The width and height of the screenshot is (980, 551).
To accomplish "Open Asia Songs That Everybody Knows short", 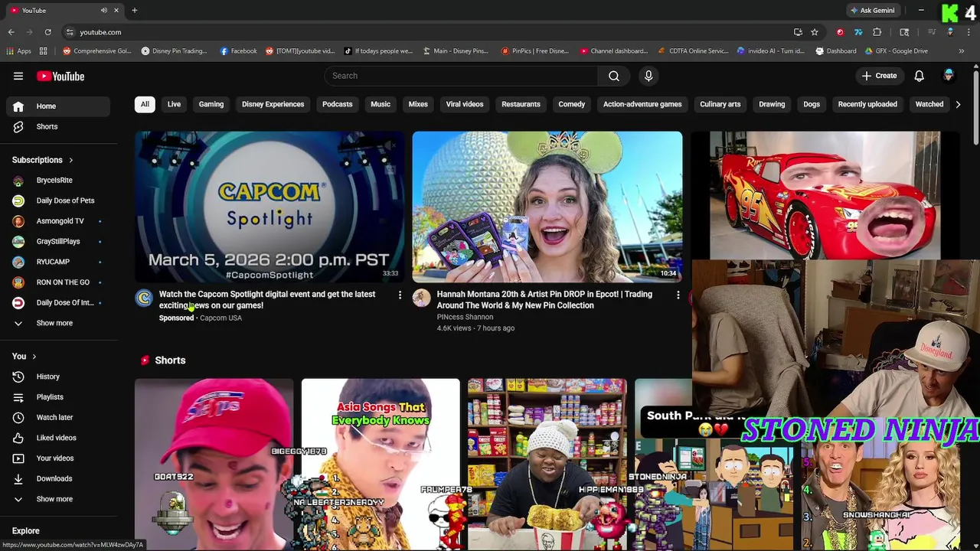I will click(x=381, y=465).
